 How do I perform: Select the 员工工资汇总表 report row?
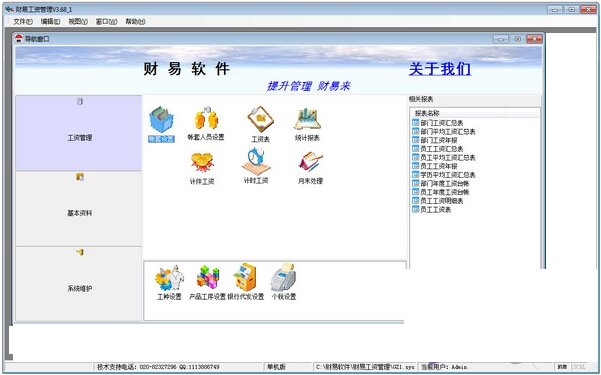pyautogui.click(x=437, y=149)
